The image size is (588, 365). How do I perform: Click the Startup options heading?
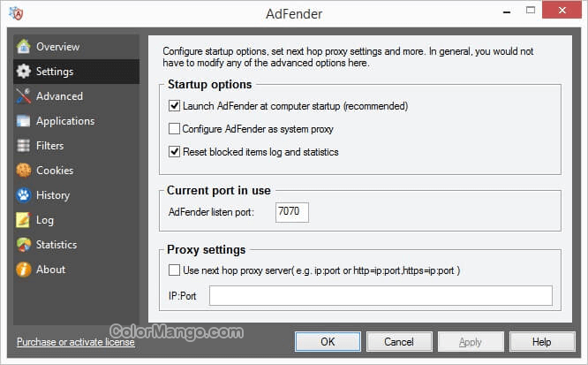[x=209, y=85]
